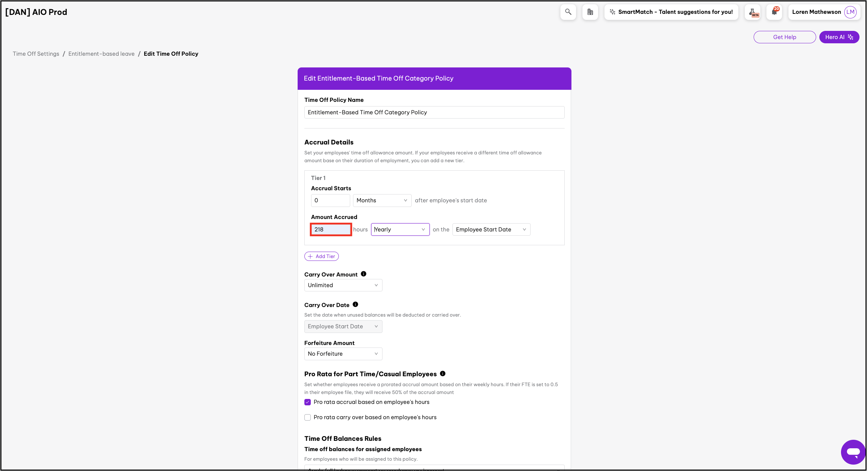Viewport: 868px width, 471px height.
Task: Click the LM user avatar
Action: pos(850,12)
